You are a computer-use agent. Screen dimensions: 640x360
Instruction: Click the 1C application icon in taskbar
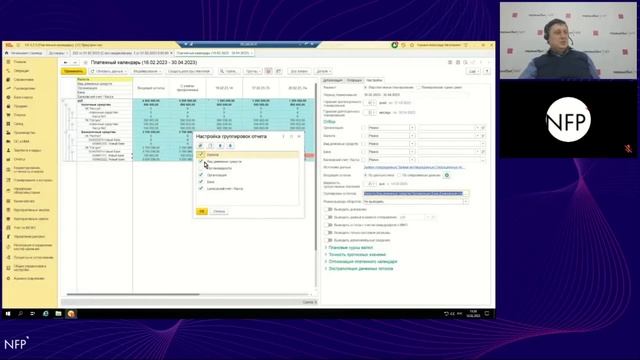tap(71, 313)
